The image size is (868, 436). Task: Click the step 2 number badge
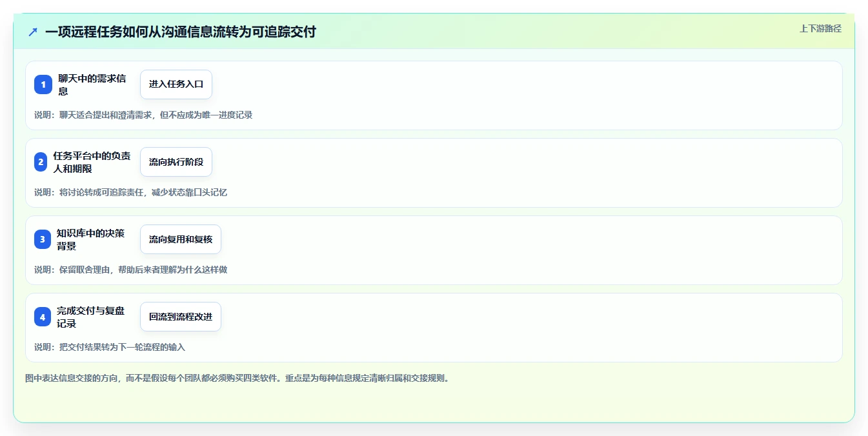[x=41, y=162]
